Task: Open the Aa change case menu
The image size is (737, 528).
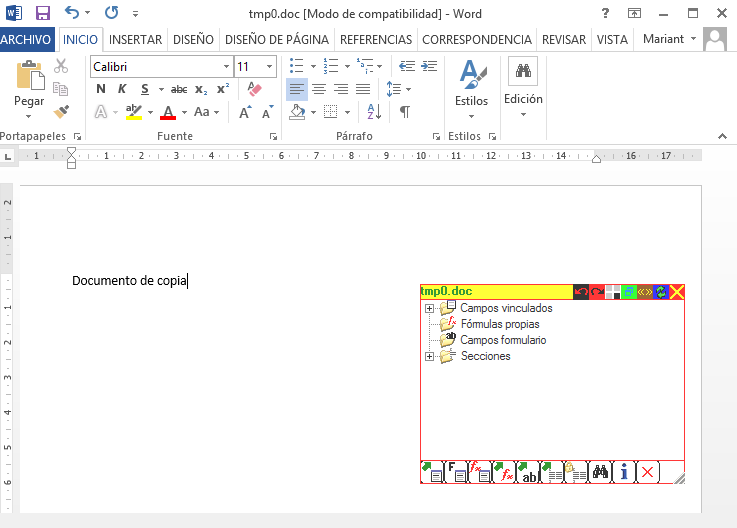Action: (x=206, y=112)
